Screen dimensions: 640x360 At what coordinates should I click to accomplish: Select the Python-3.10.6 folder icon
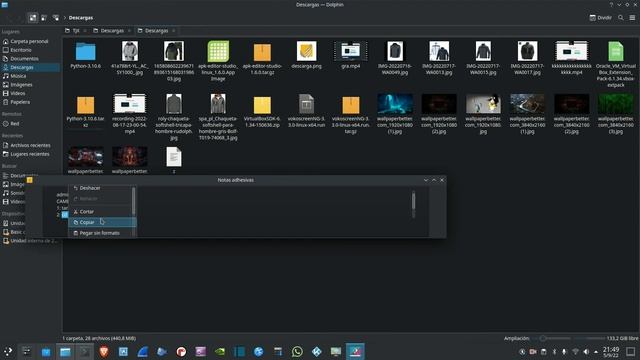(86, 51)
